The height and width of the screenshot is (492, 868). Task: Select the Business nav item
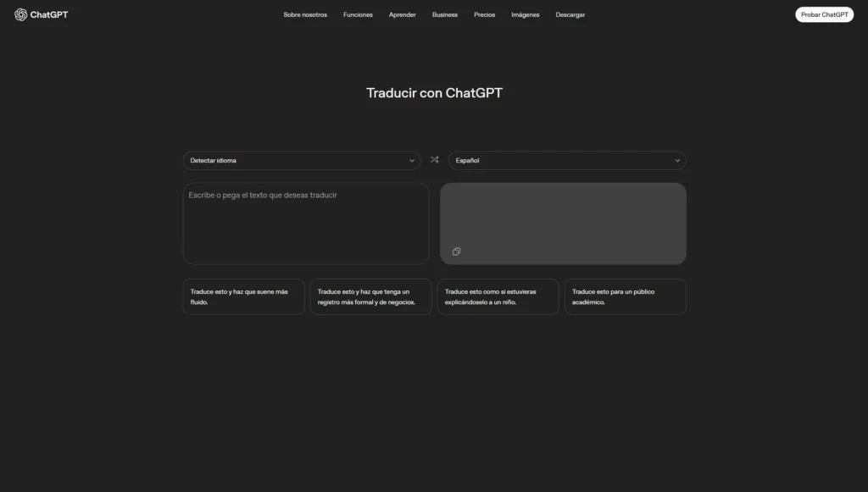tap(444, 14)
